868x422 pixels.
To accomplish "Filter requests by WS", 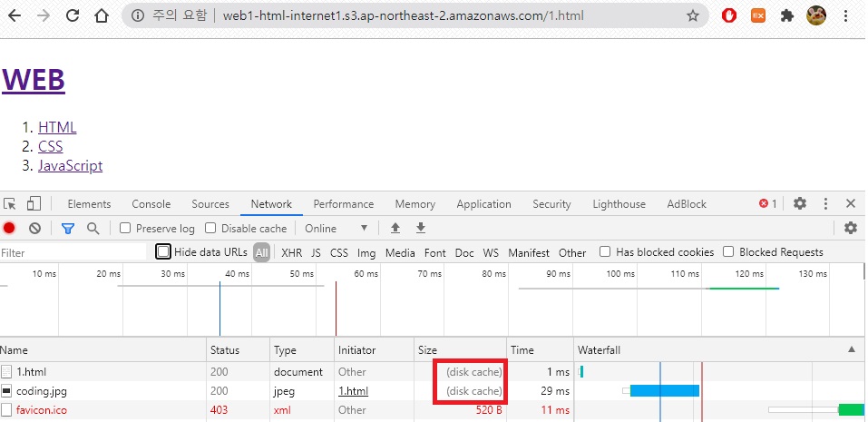I will pyautogui.click(x=491, y=253).
